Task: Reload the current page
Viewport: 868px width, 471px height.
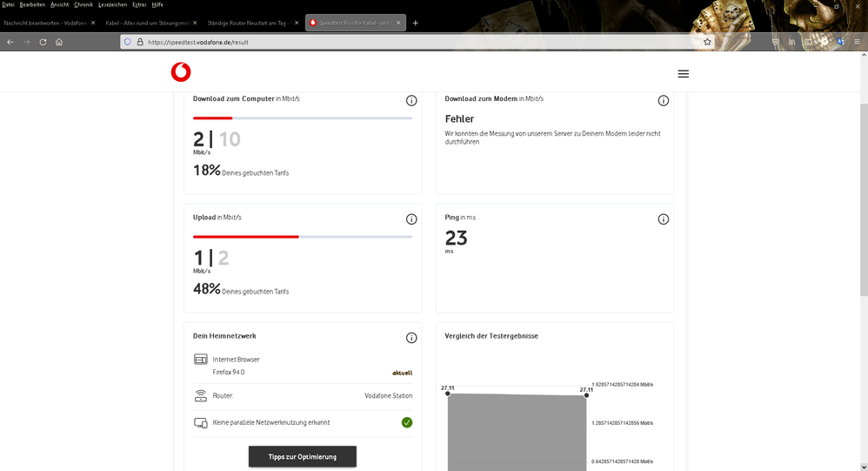Action: (43, 42)
